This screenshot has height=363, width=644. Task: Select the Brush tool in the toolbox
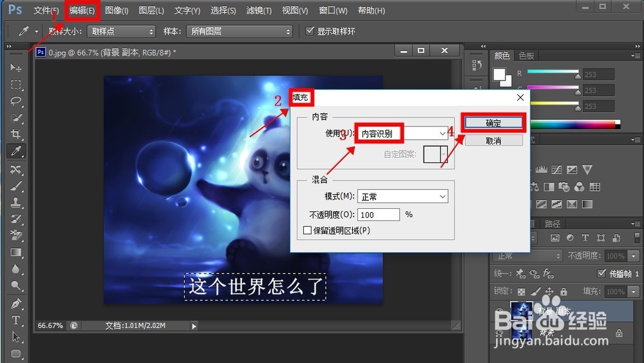pyautogui.click(x=16, y=186)
